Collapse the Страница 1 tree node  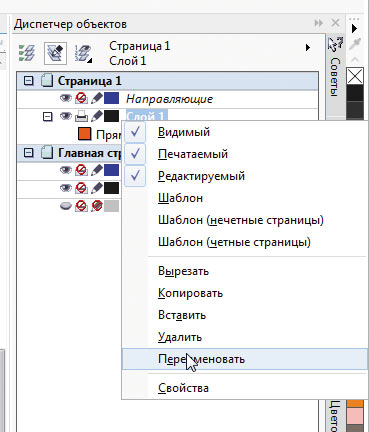coord(29,81)
